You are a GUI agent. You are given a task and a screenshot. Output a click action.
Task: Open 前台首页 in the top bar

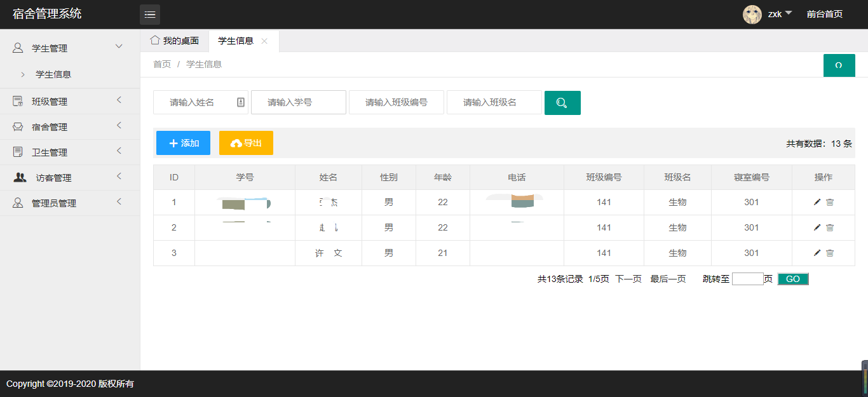pos(824,13)
